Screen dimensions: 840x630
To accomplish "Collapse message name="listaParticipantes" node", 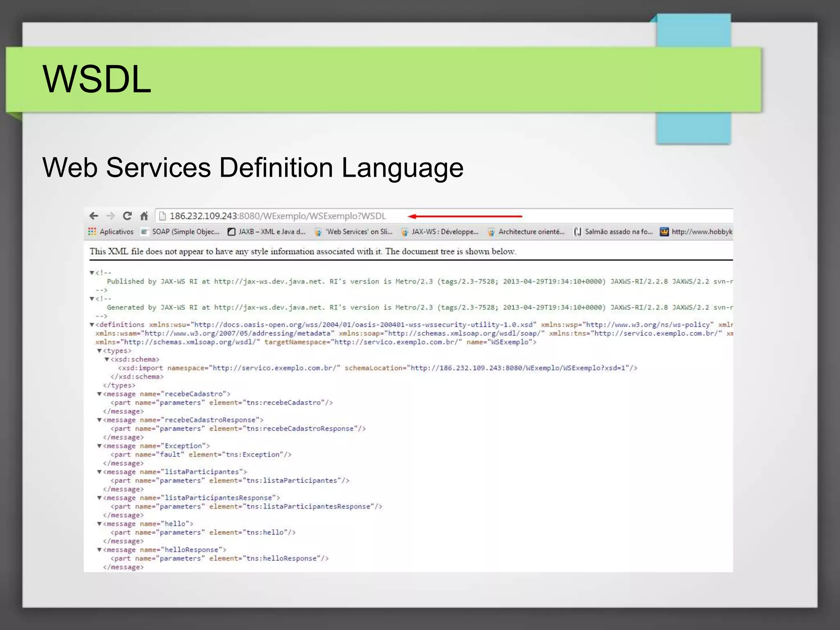I will 99,472.
